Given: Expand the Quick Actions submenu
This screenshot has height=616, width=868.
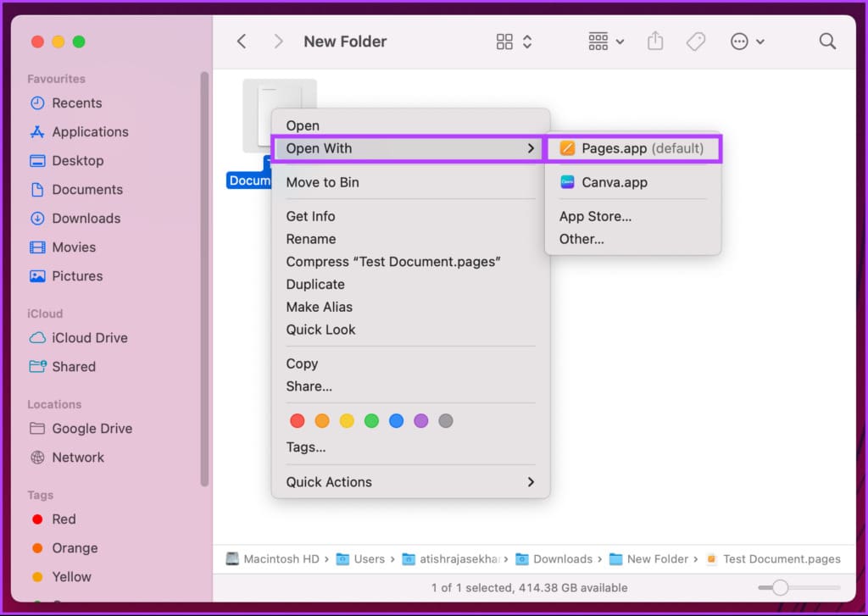Looking at the screenshot, I should 410,482.
